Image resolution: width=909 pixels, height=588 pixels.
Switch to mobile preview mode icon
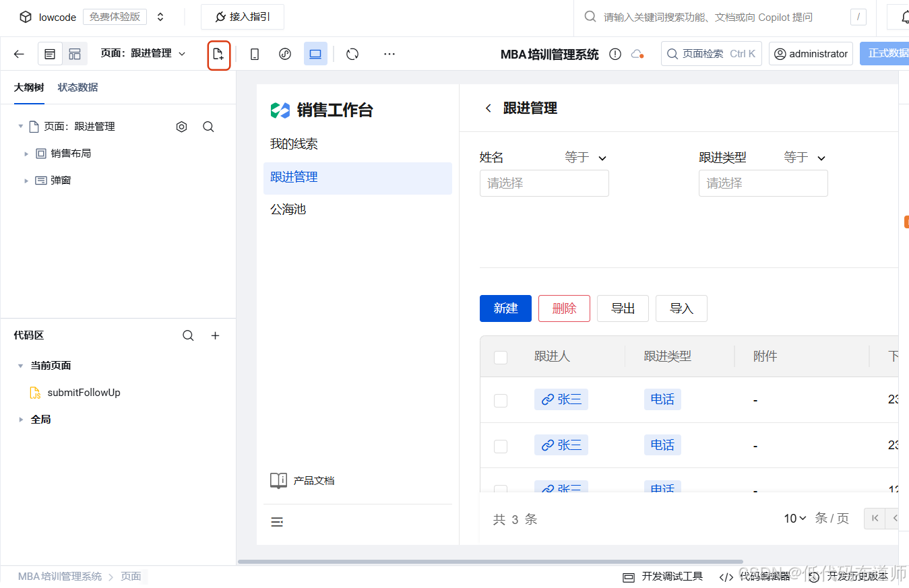[x=254, y=53]
